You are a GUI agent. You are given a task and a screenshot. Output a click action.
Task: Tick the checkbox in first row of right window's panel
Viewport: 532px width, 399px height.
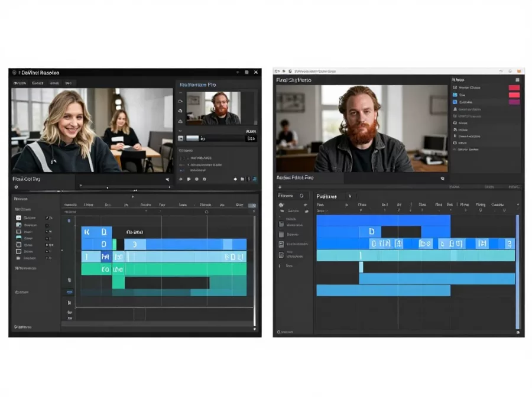(x=455, y=87)
